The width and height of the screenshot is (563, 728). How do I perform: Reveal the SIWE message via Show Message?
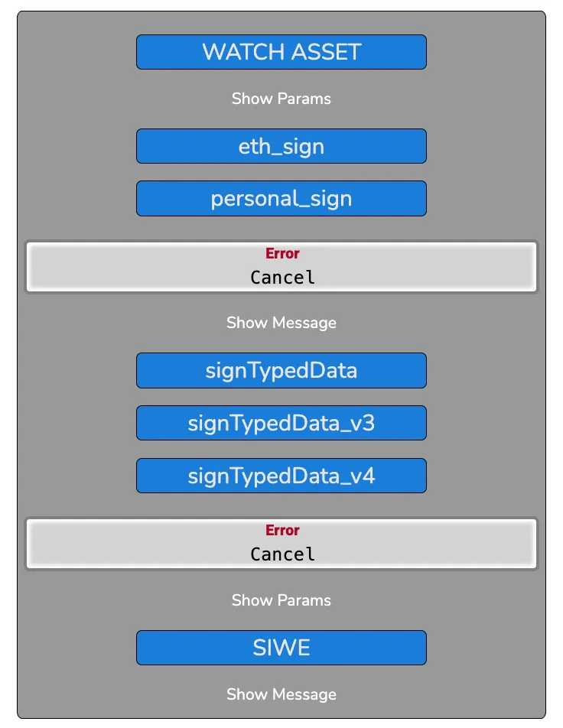point(281,694)
